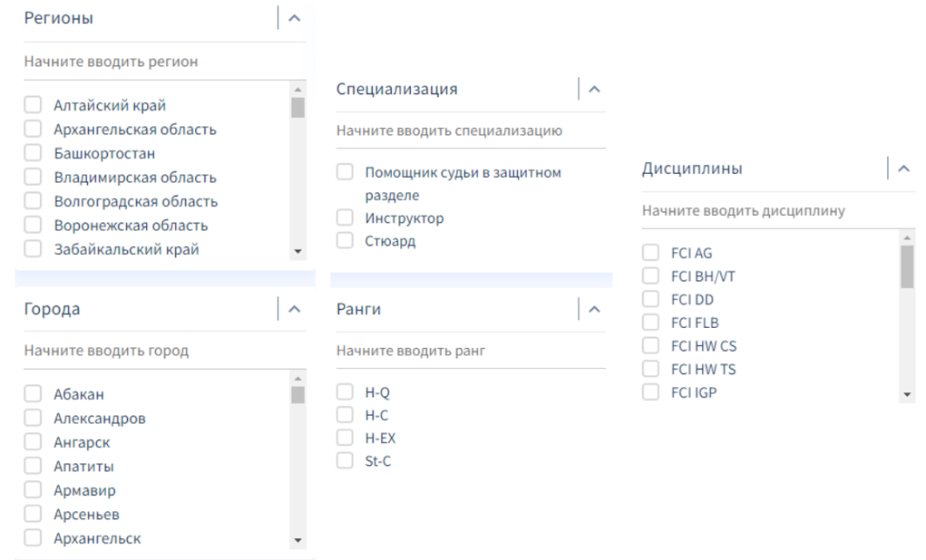Tick the Стюард checkbox
The image size is (926, 560).
coord(345,241)
